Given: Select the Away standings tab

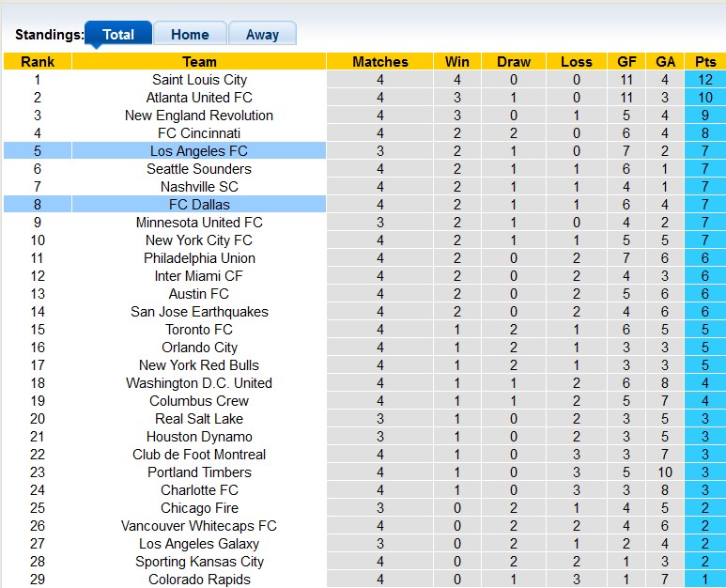Looking at the screenshot, I should click(262, 35).
